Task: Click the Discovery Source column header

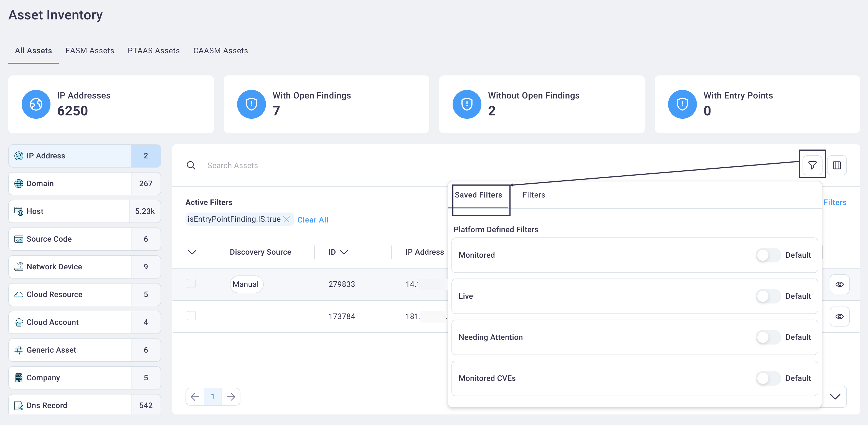Action: point(260,252)
